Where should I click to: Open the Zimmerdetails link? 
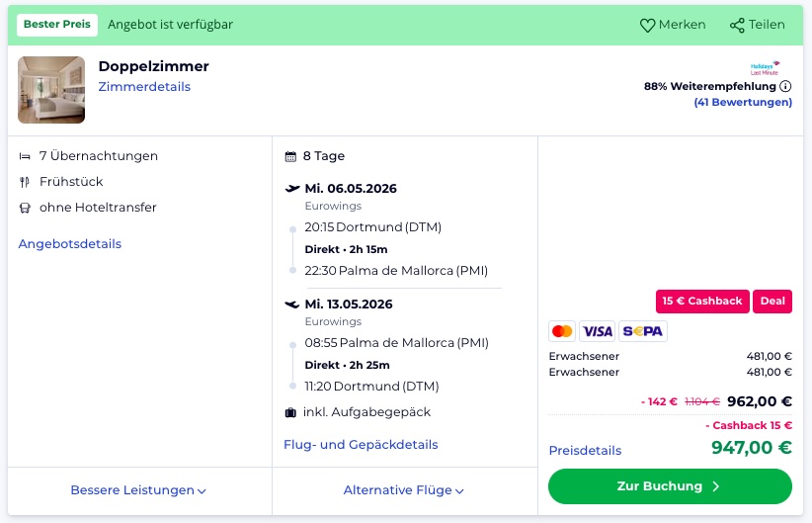tap(144, 87)
